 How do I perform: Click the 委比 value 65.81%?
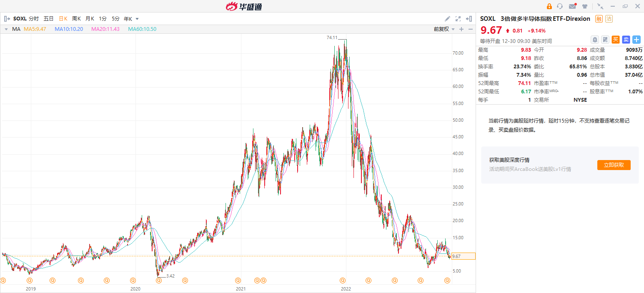(x=578, y=66)
